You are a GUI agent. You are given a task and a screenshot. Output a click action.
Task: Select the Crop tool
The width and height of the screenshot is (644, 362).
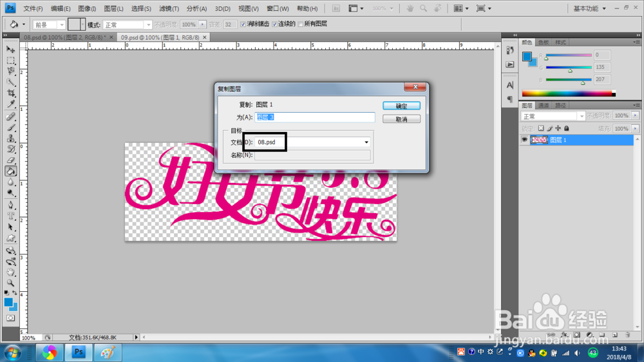coord(11,93)
